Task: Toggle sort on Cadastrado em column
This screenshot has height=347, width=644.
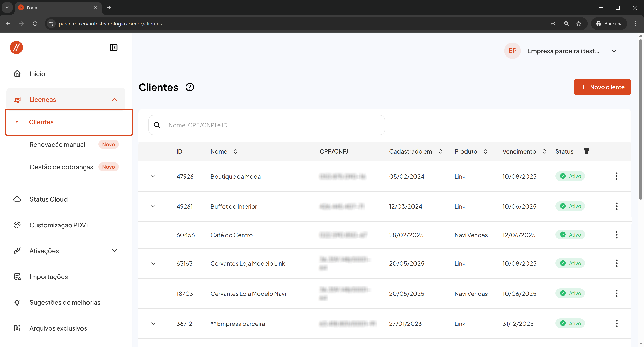Action: pyautogui.click(x=440, y=151)
